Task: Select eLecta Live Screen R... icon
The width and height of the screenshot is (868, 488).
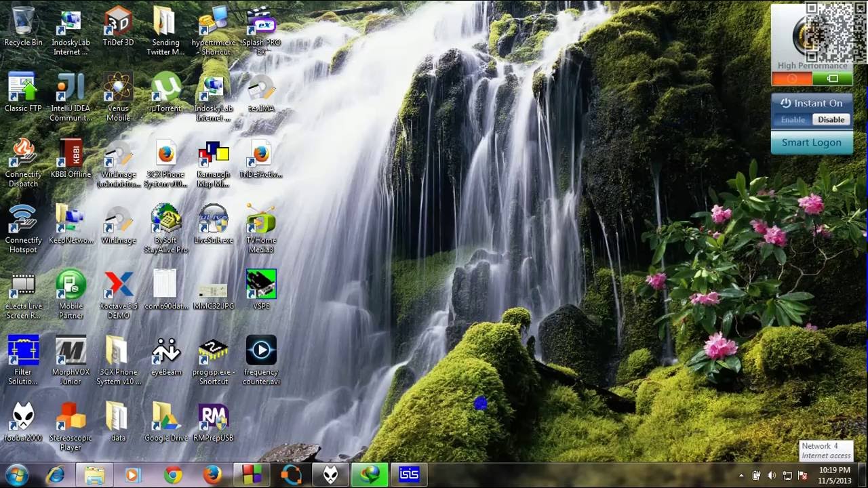Action: coord(23,295)
